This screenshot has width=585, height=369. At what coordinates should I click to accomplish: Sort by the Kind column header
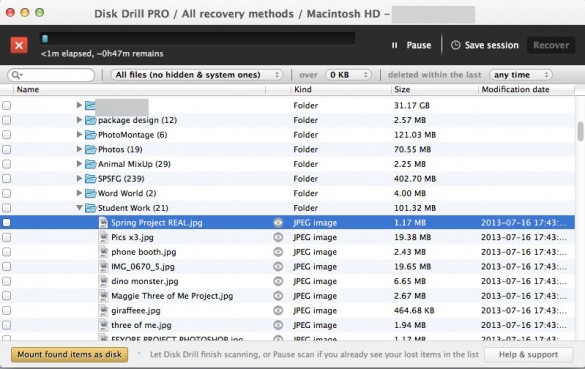(x=341, y=90)
